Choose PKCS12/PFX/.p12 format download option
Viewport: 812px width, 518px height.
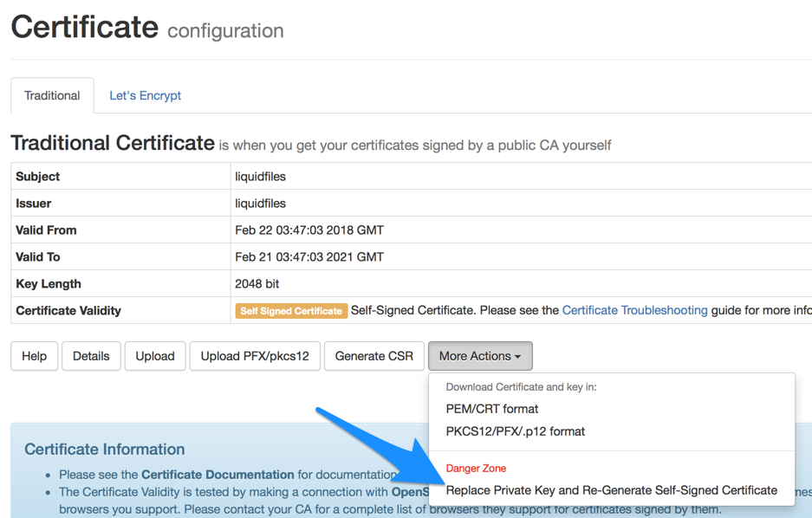point(516,431)
